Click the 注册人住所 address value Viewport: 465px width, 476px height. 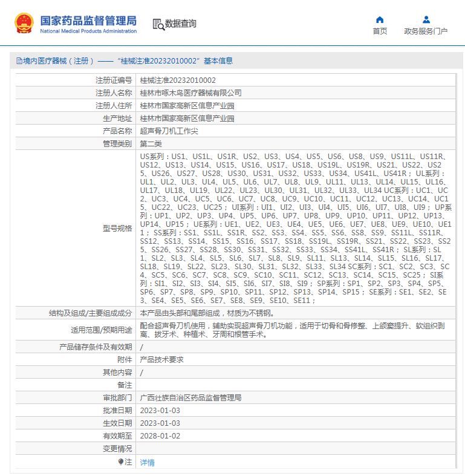coord(187,106)
